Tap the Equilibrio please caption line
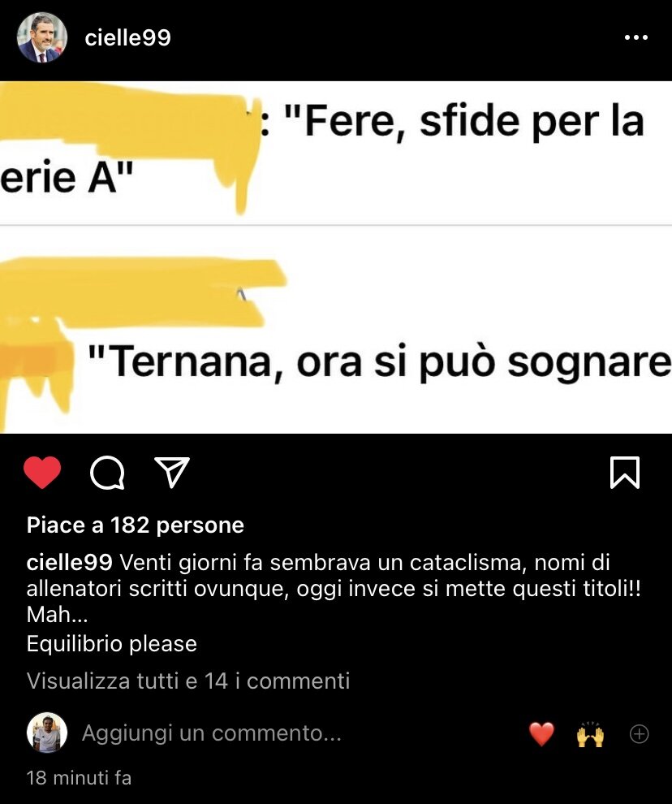The image size is (672, 804). (x=112, y=644)
